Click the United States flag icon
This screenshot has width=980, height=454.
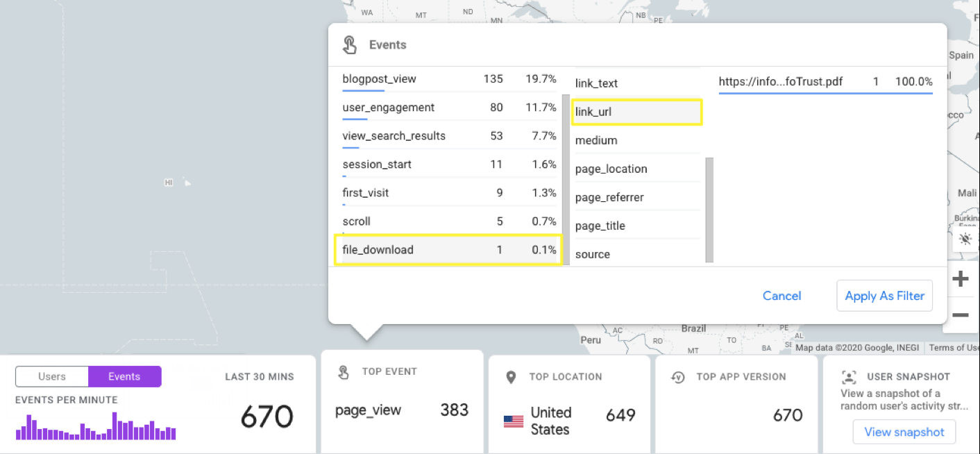[x=513, y=420]
